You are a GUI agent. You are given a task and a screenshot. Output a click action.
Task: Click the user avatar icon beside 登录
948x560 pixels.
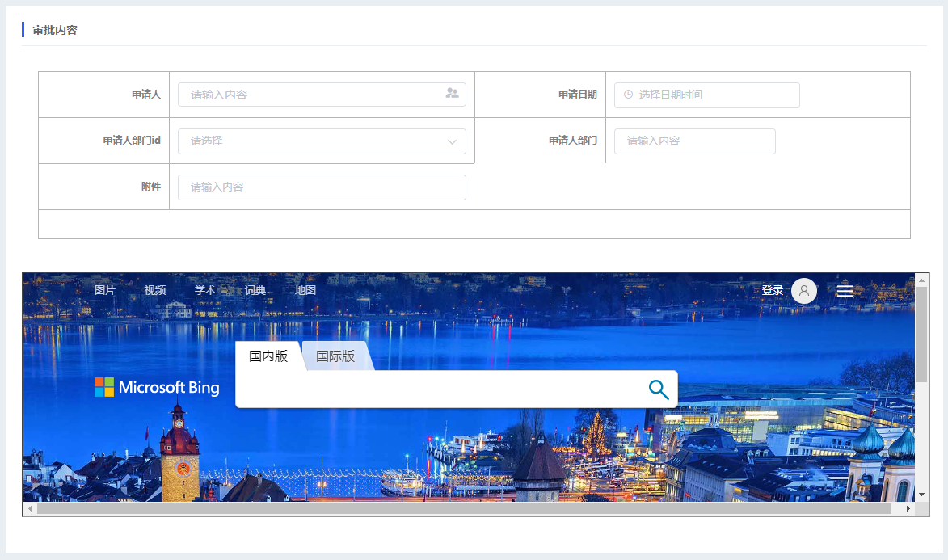coord(803,291)
